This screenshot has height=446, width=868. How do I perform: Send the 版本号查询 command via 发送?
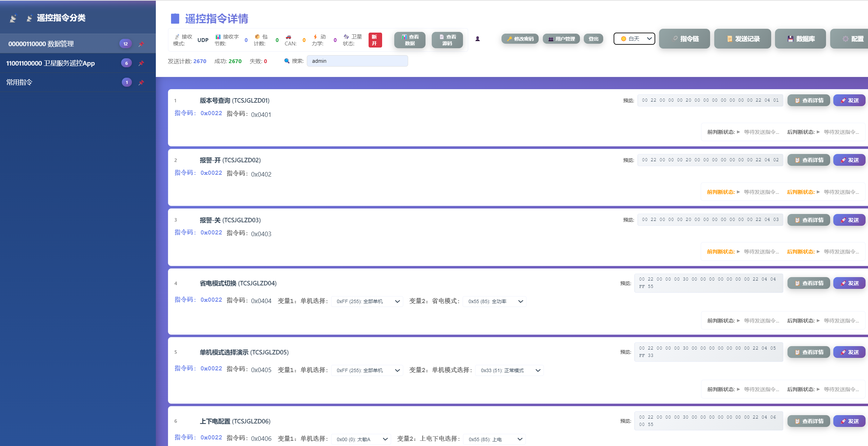point(849,100)
